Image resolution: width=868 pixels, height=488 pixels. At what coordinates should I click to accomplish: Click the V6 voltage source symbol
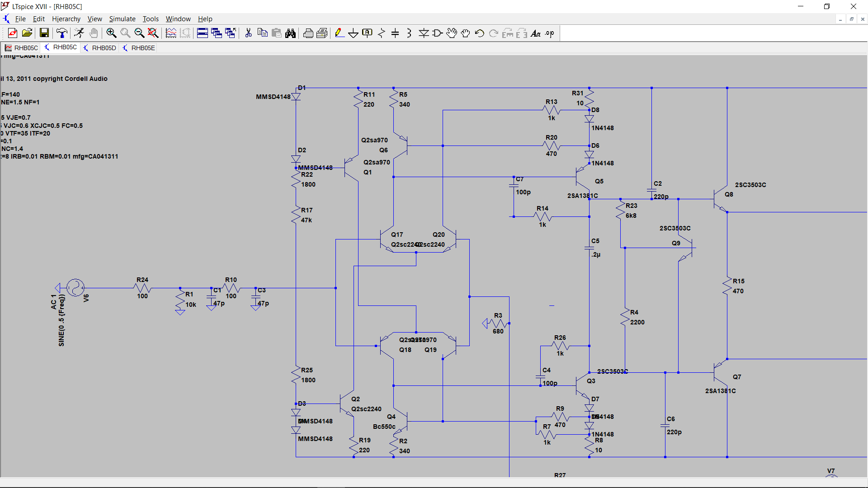tap(75, 288)
